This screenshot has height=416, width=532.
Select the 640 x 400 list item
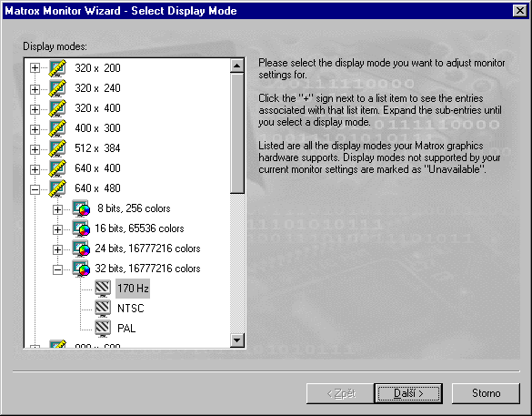tap(97, 168)
